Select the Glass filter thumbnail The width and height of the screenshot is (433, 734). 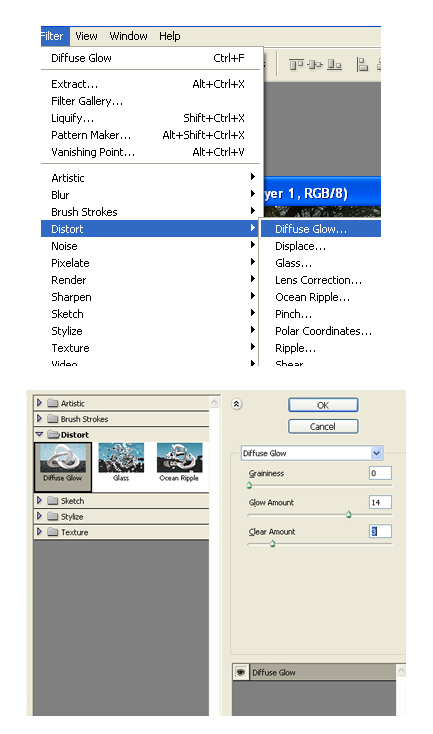(121, 462)
